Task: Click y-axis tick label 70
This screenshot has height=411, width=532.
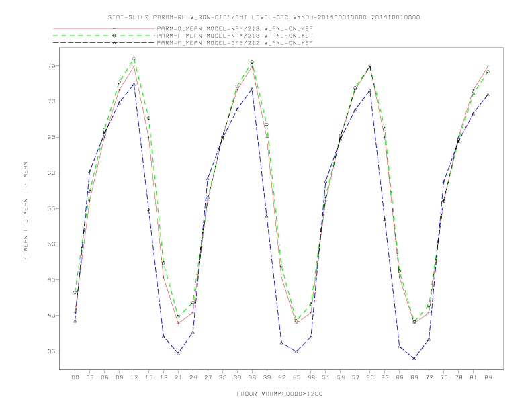Action: [51, 101]
